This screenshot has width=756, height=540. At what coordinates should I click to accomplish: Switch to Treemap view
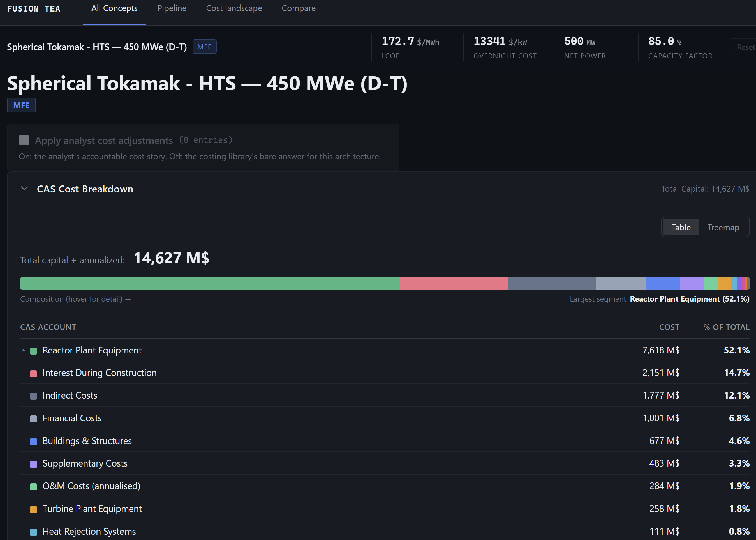(x=723, y=227)
